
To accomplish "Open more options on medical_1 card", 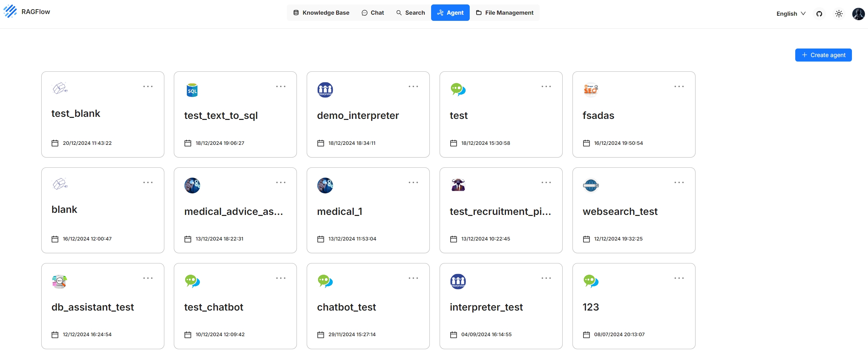I will (413, 182).
